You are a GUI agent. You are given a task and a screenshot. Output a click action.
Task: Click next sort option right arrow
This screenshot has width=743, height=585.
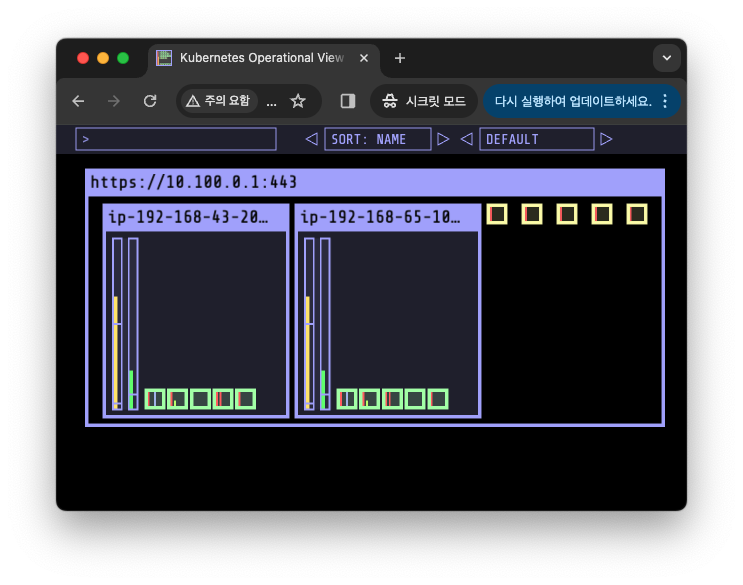point(443,139)
